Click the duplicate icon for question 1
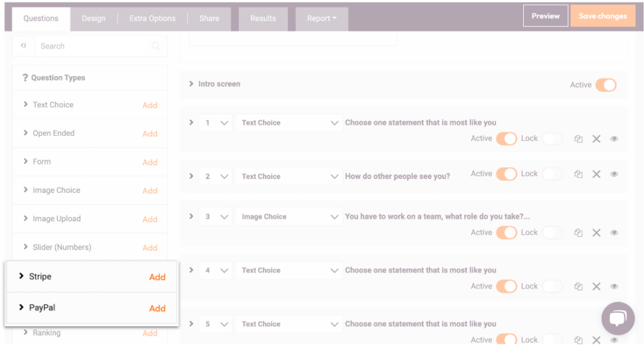Screen dimensions: 644x362 [578, 139]
